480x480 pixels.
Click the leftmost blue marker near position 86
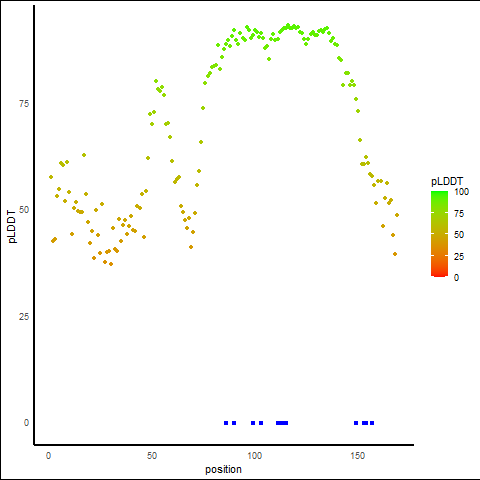pyautogui.click(x=226, y=423)
